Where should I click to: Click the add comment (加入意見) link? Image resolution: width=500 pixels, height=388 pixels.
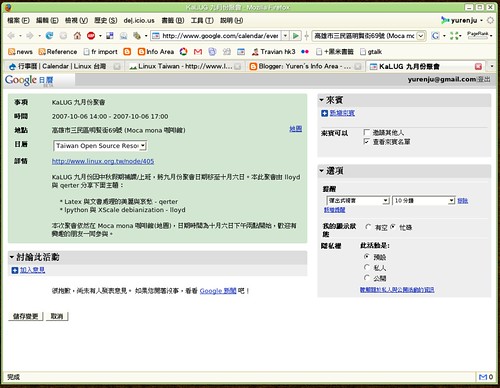click(32, 270)
